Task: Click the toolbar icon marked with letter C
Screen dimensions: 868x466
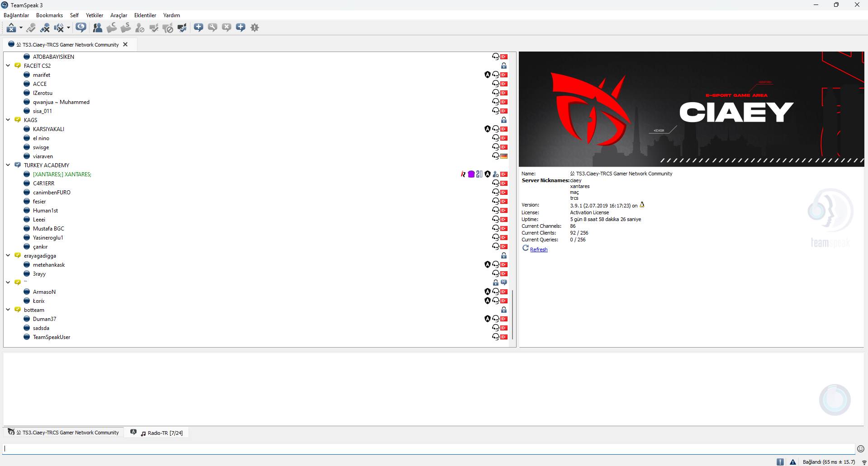Action: coord(111,28)
